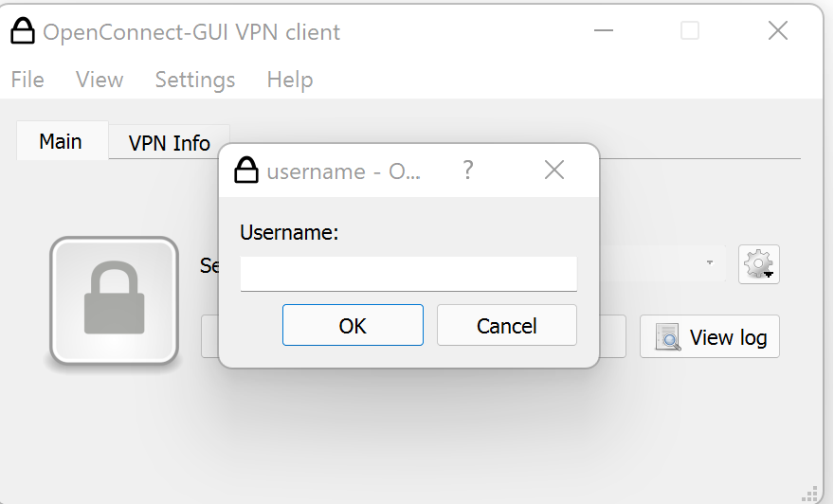Image resolution: width=834 pixels, height=504 pixels.
Task: Open the gear profile settings dropdown
Action: point(759,263)
